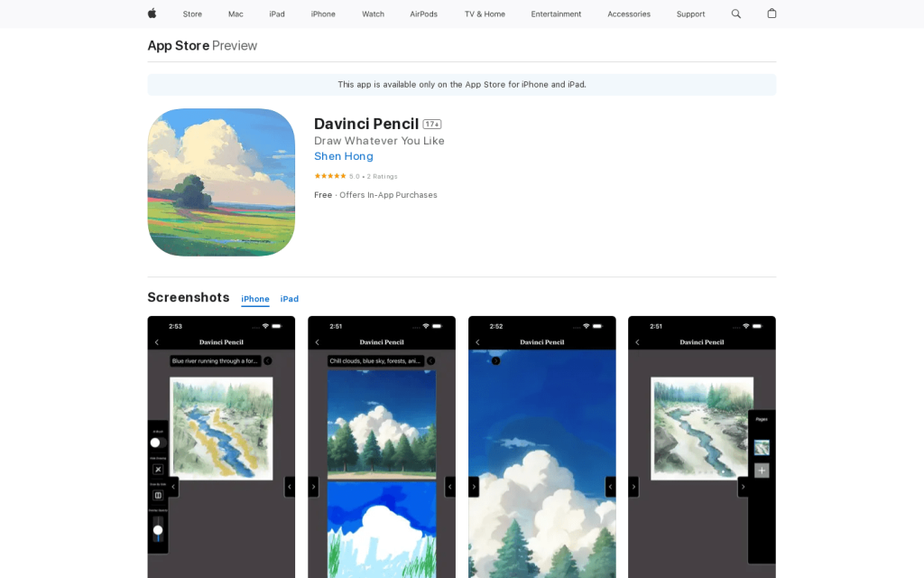
Task: Switch to the iPad screenshots tab
Action: (x=290, y=299)
